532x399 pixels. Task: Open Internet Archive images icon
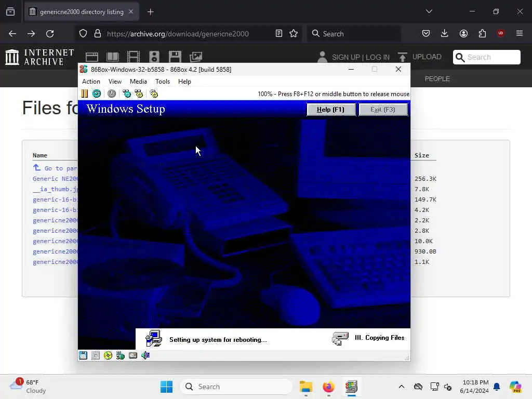(196, 57)
